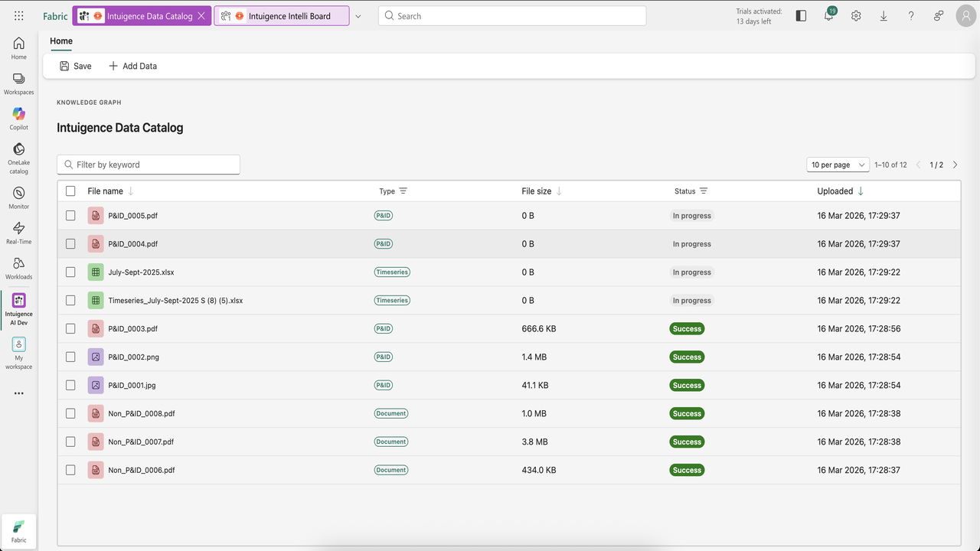
Task: Open the user profile avatar
Action: (x=965, y=16)
